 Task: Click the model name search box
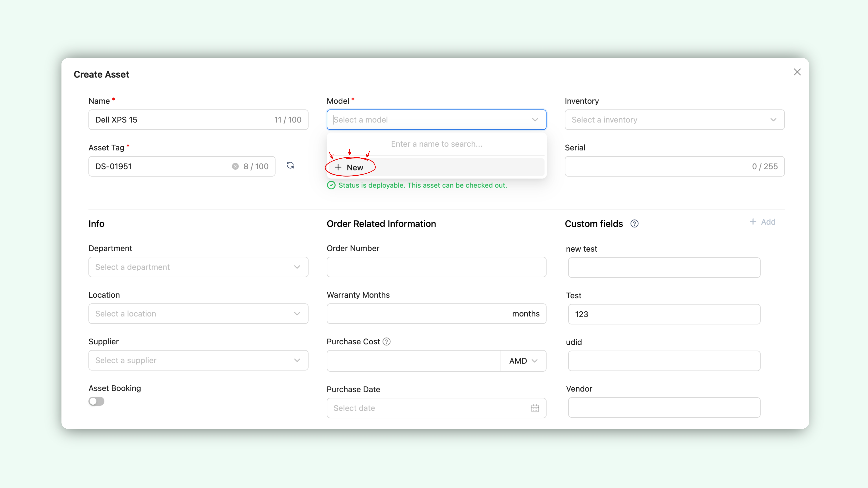click(x=436, y=144)
